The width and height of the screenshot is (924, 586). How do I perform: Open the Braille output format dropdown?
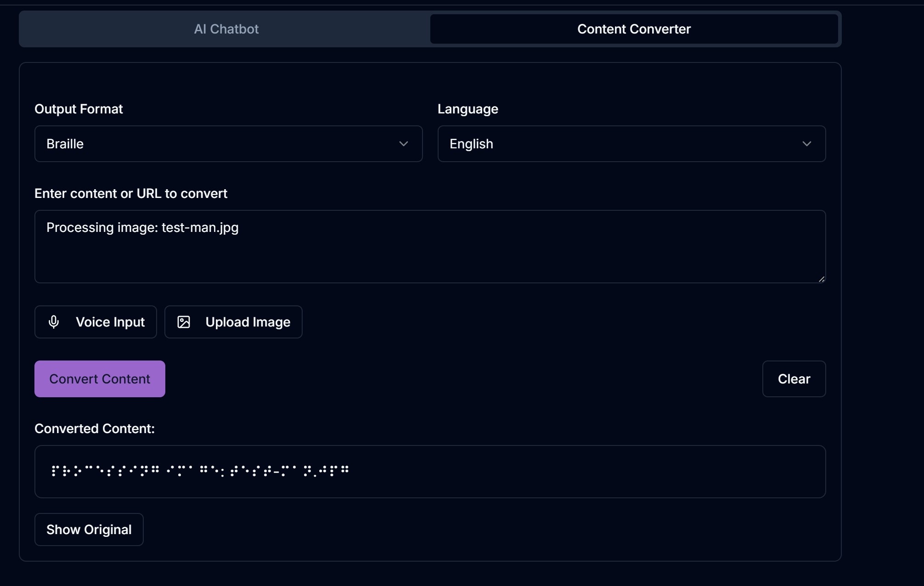click(228, 144)
